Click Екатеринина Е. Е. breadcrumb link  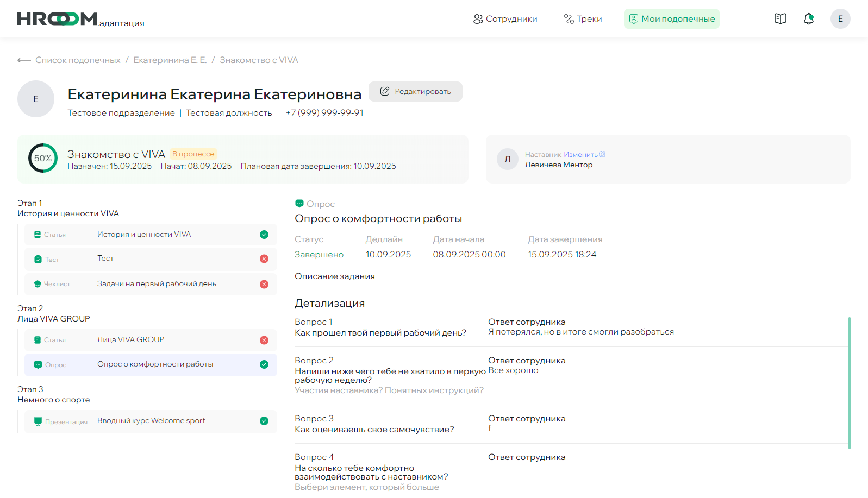tap(170, 60)
